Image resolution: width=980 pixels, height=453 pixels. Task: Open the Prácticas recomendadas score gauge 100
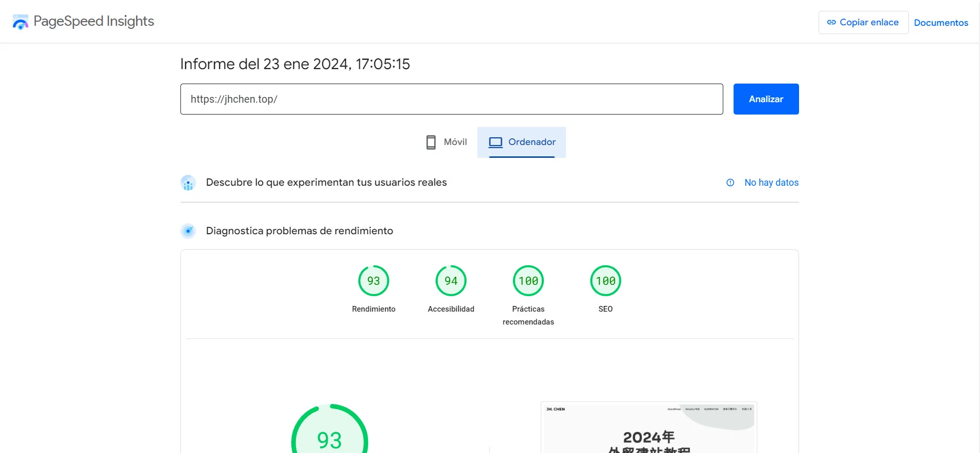[528, 281]
